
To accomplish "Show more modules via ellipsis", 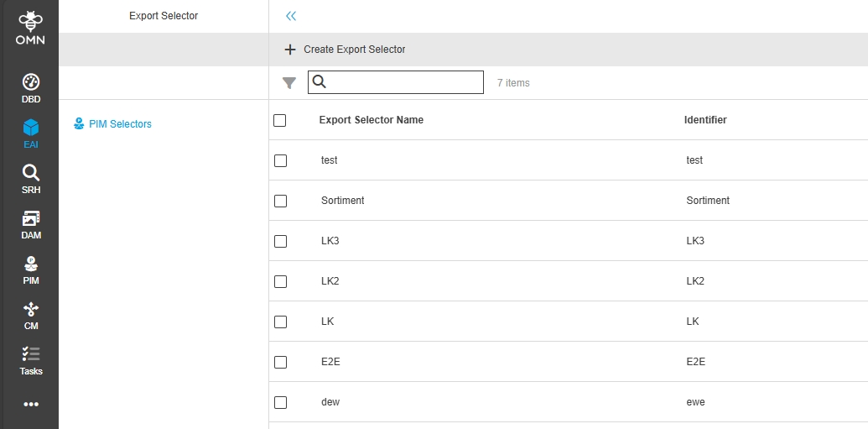I will [x=31, y=405].
